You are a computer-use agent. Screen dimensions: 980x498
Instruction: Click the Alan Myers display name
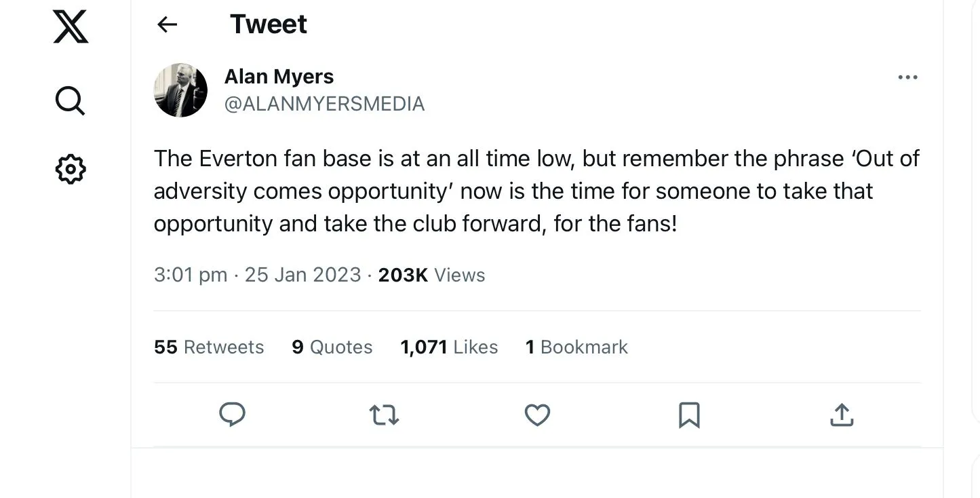(x=279, y=77)
